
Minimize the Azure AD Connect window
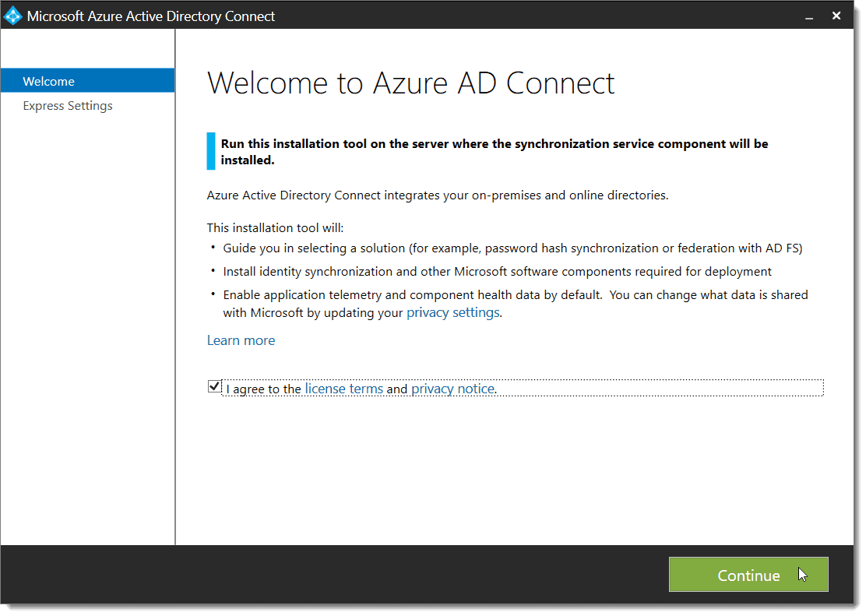click(x=809, y=16)
